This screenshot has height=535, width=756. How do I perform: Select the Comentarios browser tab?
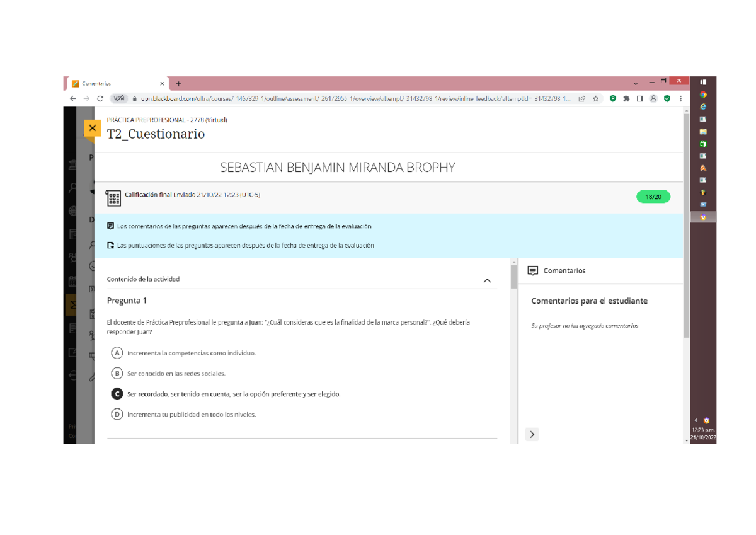113,83
